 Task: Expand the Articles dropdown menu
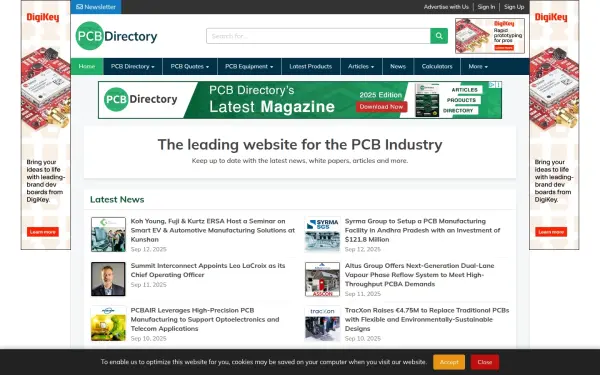click(361, 67)
